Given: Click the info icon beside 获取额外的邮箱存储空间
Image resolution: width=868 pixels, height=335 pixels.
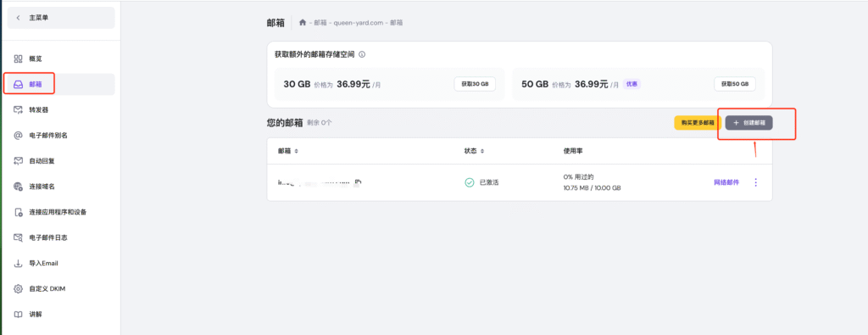Looking at the screenshot, I should (362, 55).
